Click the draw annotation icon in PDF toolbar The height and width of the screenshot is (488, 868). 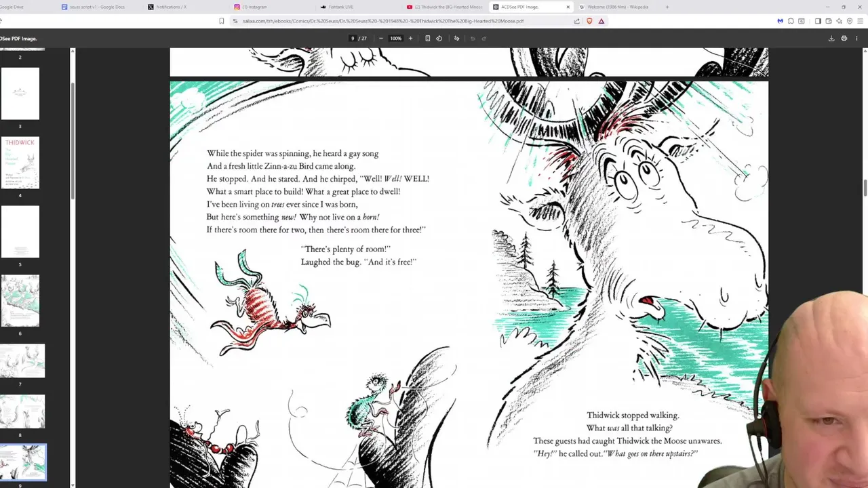pyautogui.click(x=456, y=39)
